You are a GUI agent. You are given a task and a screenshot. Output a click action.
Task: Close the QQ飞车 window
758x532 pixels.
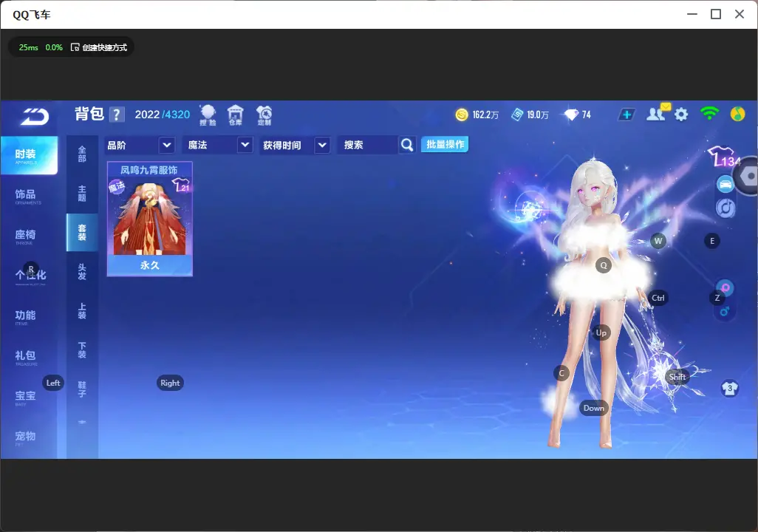pos(740,15)
